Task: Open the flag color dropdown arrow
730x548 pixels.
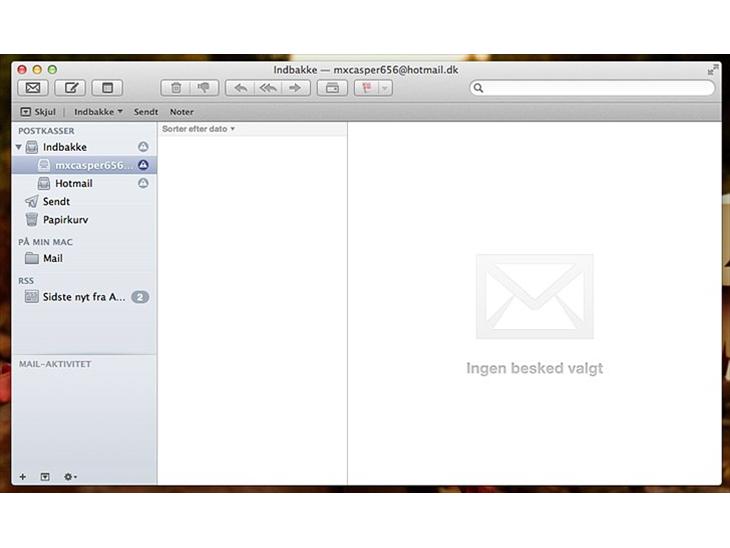Action: tap(384, 88)
